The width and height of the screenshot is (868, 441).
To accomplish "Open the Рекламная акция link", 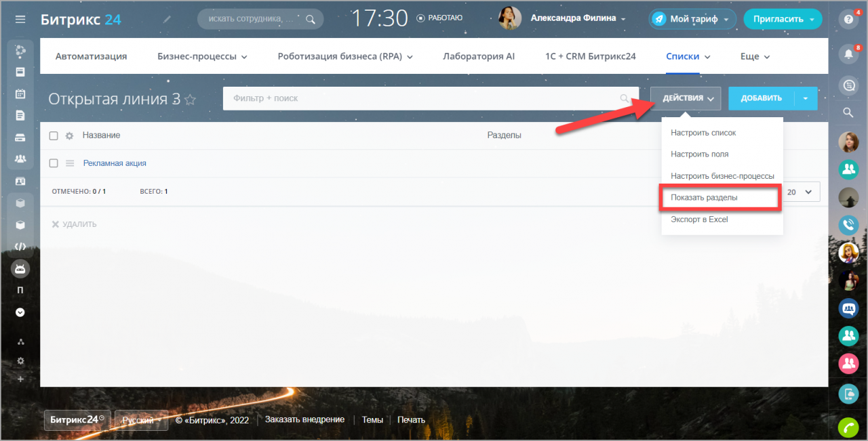I will 115,163.
